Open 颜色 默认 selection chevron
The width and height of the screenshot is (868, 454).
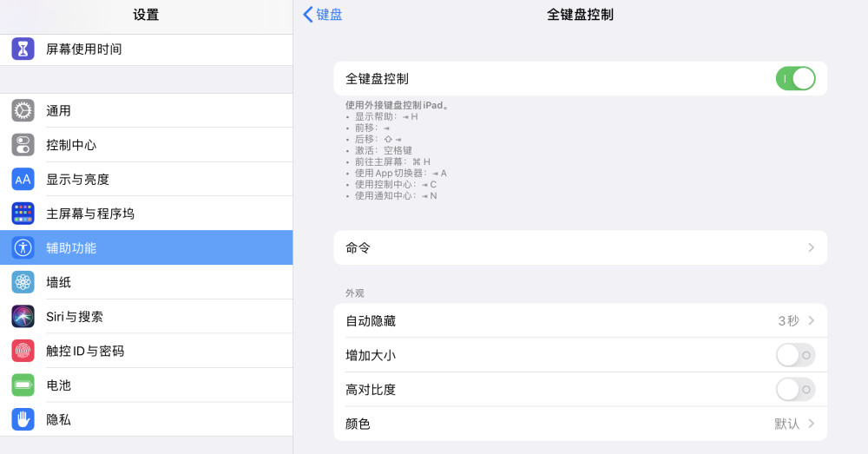(811, 424)
